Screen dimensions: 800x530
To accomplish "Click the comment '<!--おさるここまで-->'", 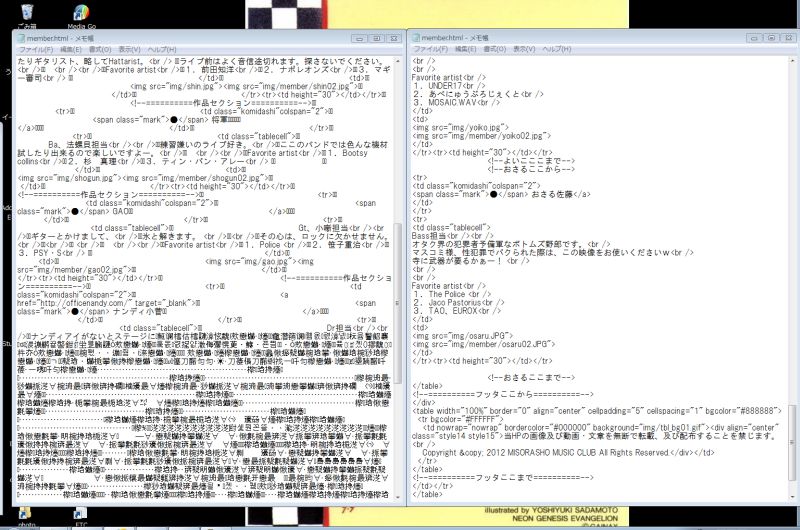I will click(531, 377).
